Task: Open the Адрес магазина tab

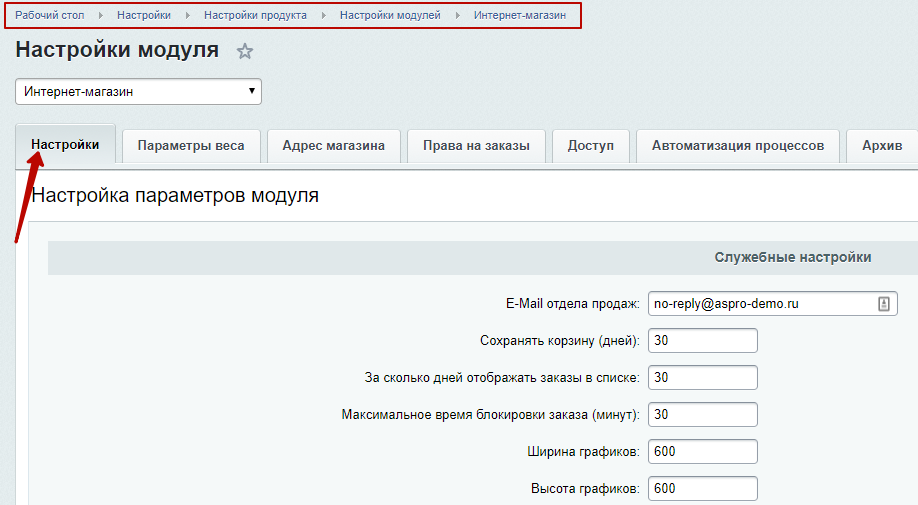Action: tap(334, 146)
